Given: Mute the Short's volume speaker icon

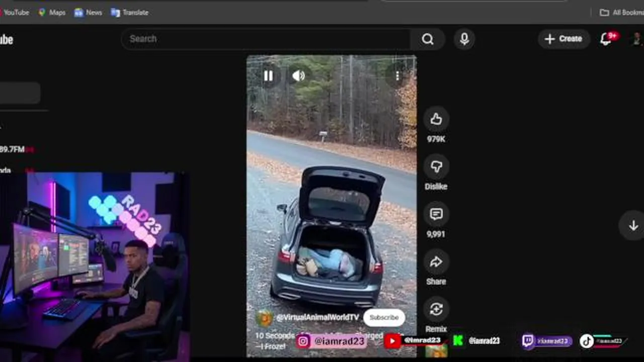Looking at the screenshot, I should (298, 76).
